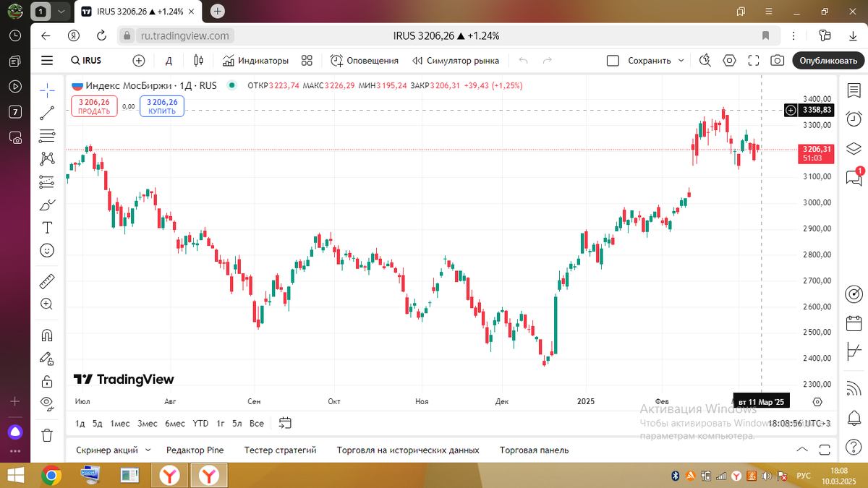Start the Симулятор рынка replay

[x=456, y=61]
